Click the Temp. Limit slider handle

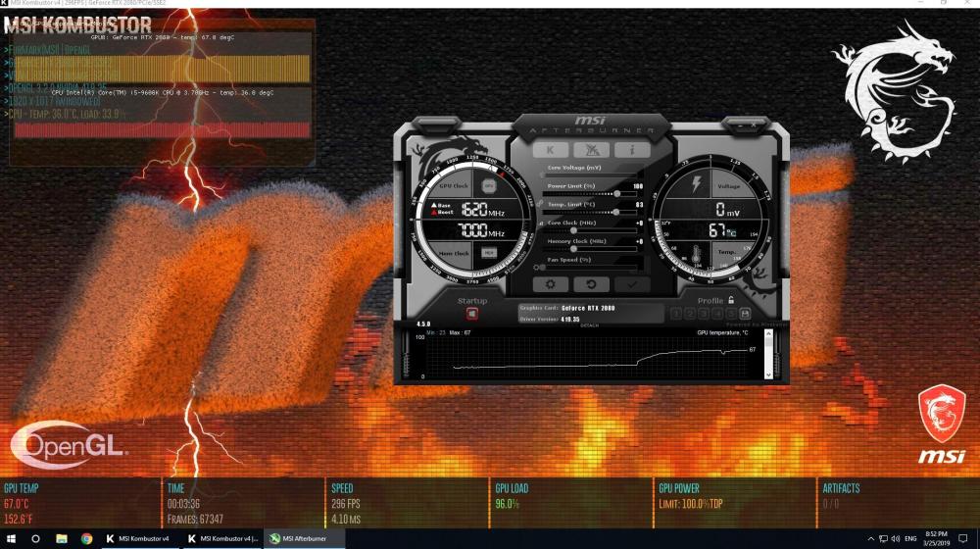coord(615,213)
